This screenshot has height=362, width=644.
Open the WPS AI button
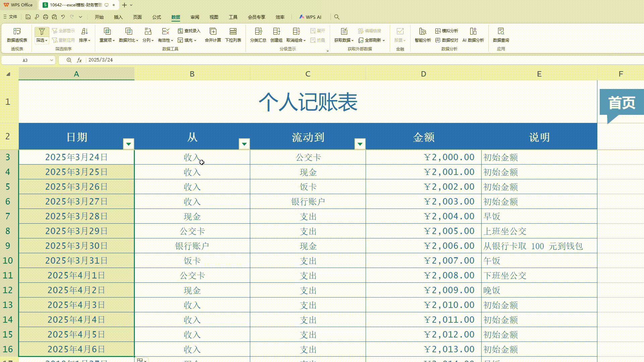[x=310, y=17]
